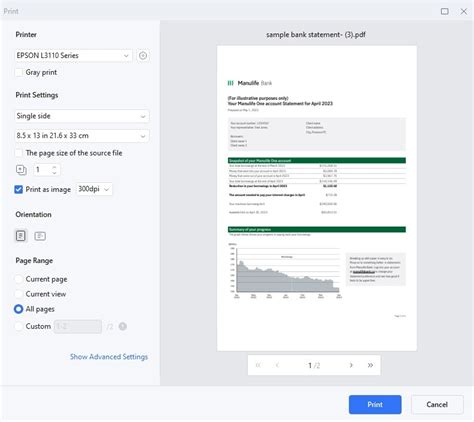Image resolution: width=474 pixels, height=422 pixels.
Task: Go to next preview page
Action: 351,365
